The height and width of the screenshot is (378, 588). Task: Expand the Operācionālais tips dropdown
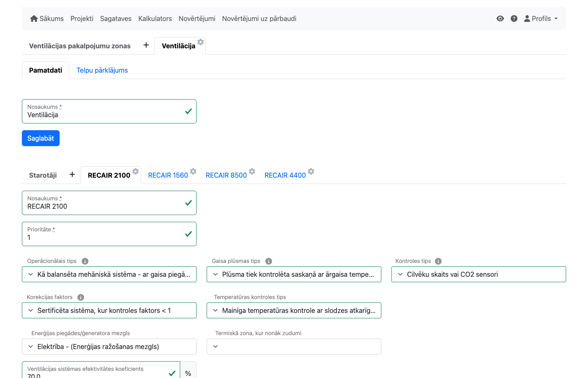[x=109, y=274]
